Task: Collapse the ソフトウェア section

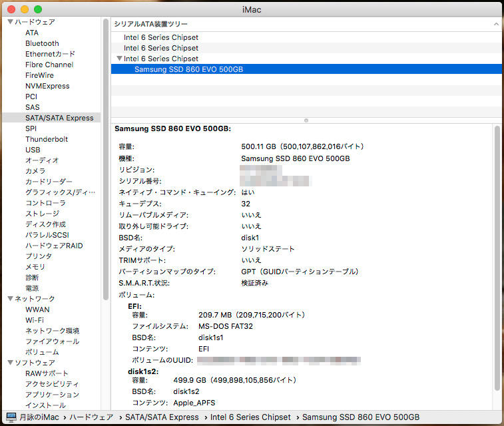Action: pyautogui.click(x=10, y=363)
